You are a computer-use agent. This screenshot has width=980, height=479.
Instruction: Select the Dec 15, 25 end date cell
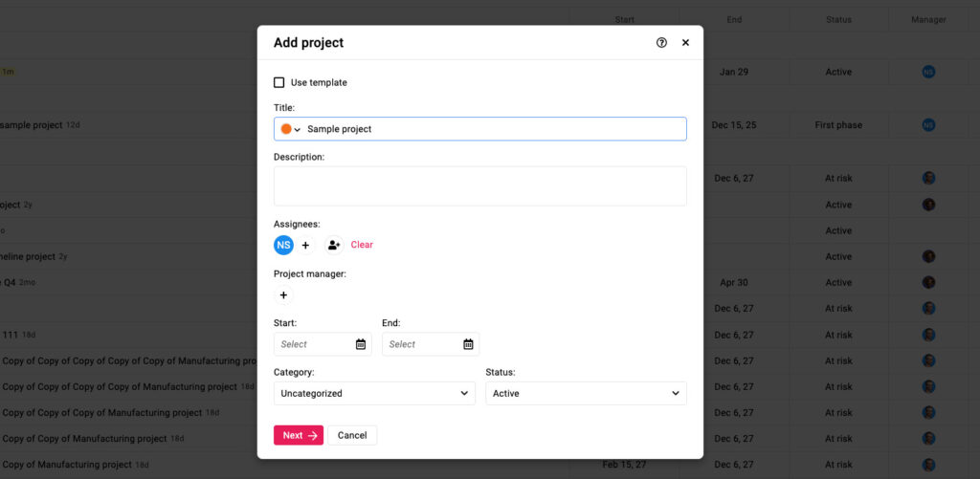pyautogui.click(x=734, y=125)
